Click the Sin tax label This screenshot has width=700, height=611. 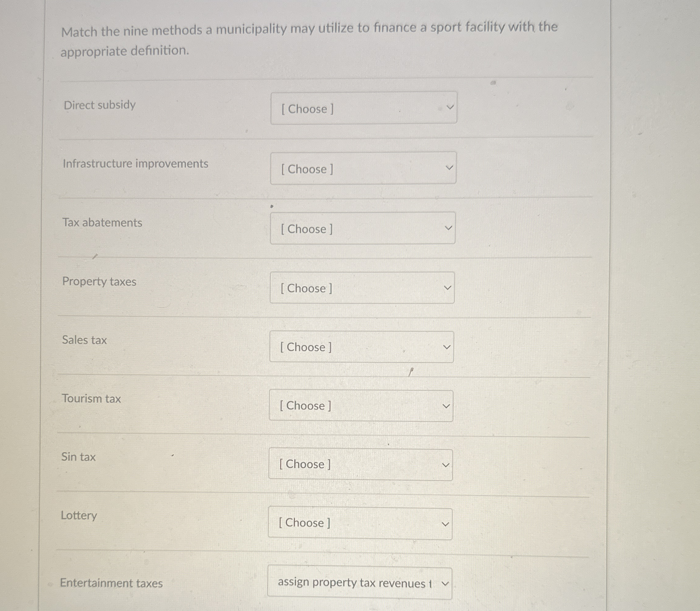[x=78, y=457]
